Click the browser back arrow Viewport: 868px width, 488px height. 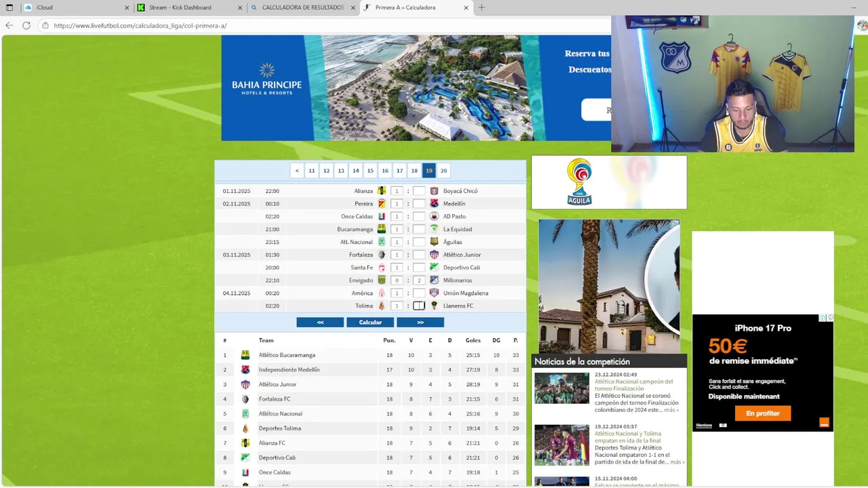[9, 26]
